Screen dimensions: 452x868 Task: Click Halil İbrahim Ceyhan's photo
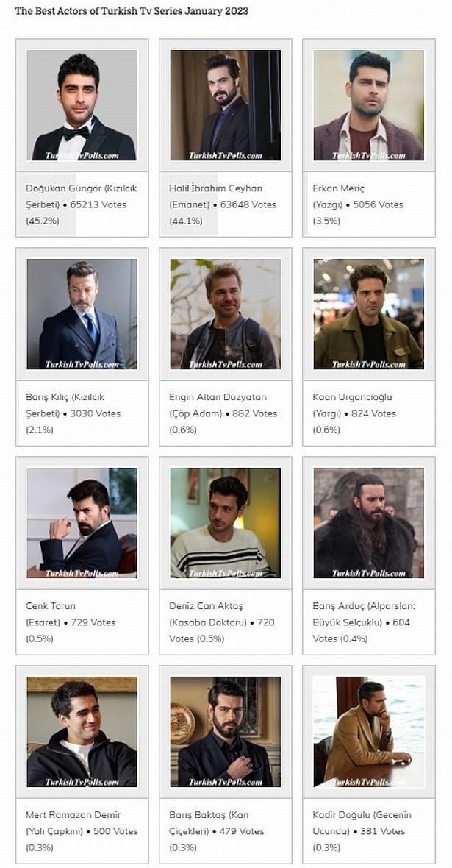225,105
